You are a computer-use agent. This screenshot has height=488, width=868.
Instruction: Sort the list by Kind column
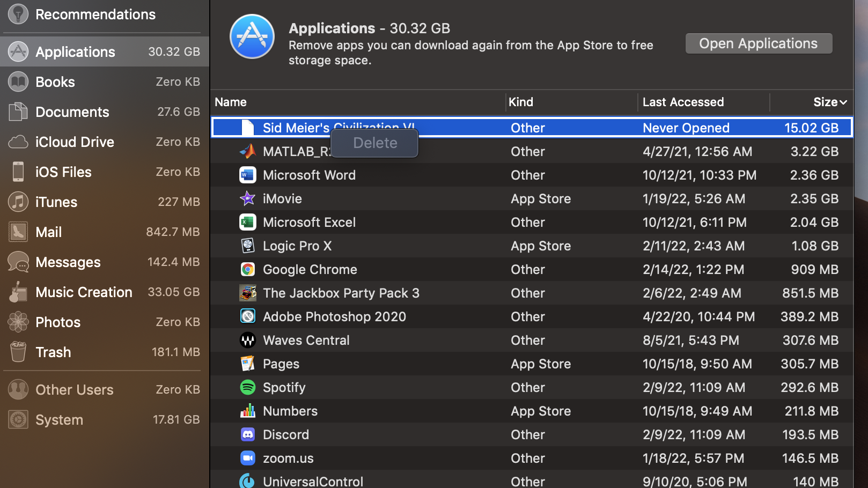point(521,102)
